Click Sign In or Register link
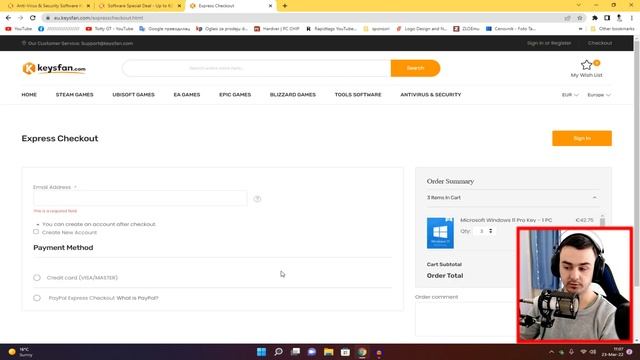 549,43
